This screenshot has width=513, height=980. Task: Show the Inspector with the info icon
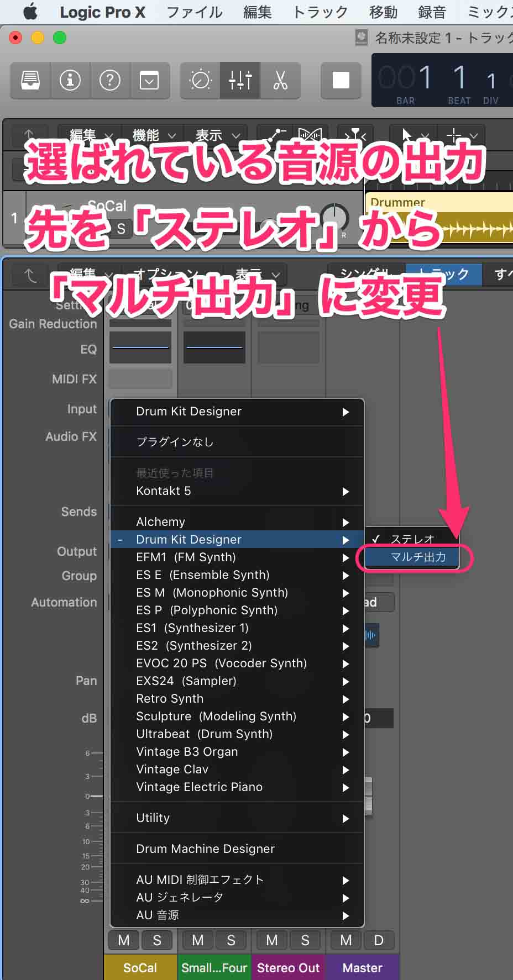pyautogui.click(x=70, y=81)
